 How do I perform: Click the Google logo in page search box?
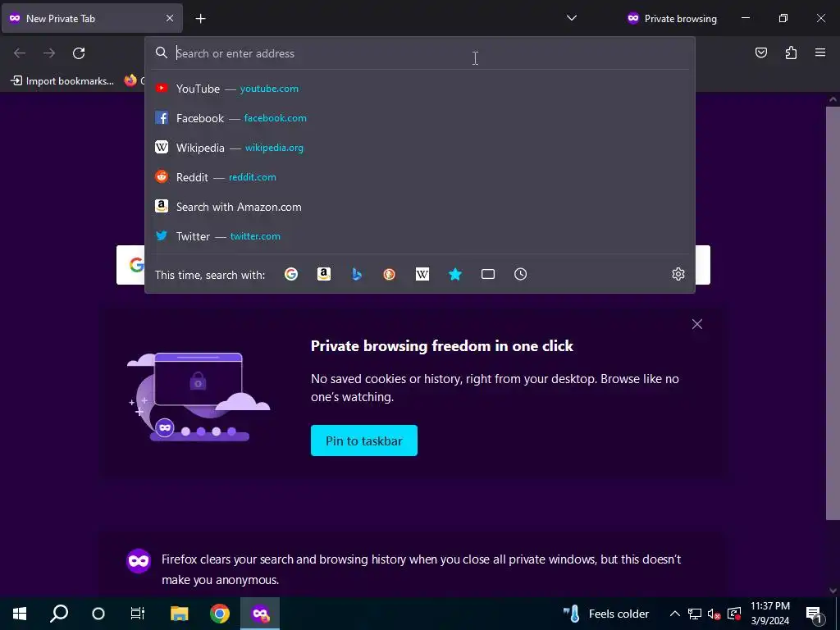136,265
